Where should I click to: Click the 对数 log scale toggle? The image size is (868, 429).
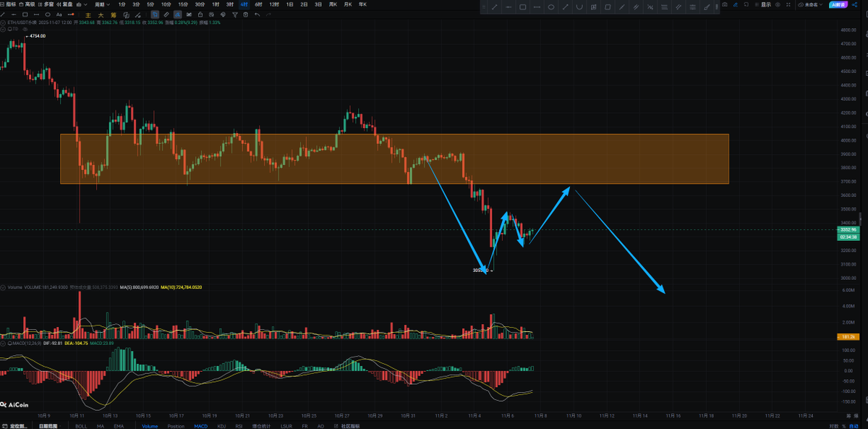tap(834, 426)
